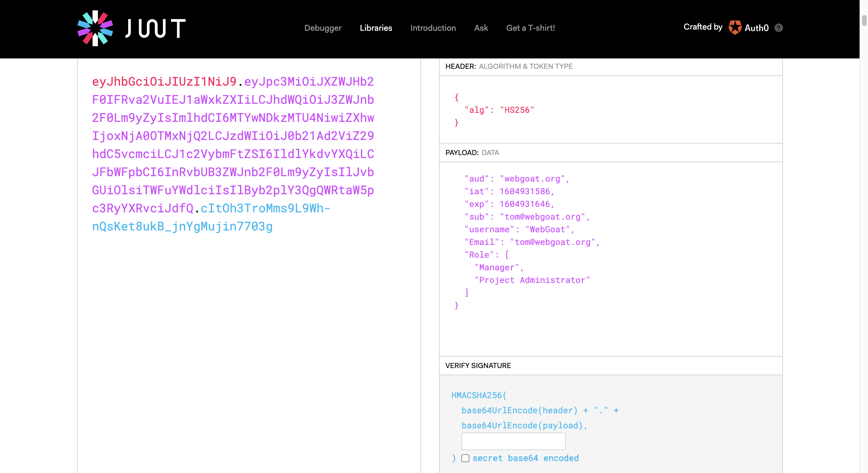
Task: Go to the Introduction page
Action: pyautogui.click(x=433, y=28)
